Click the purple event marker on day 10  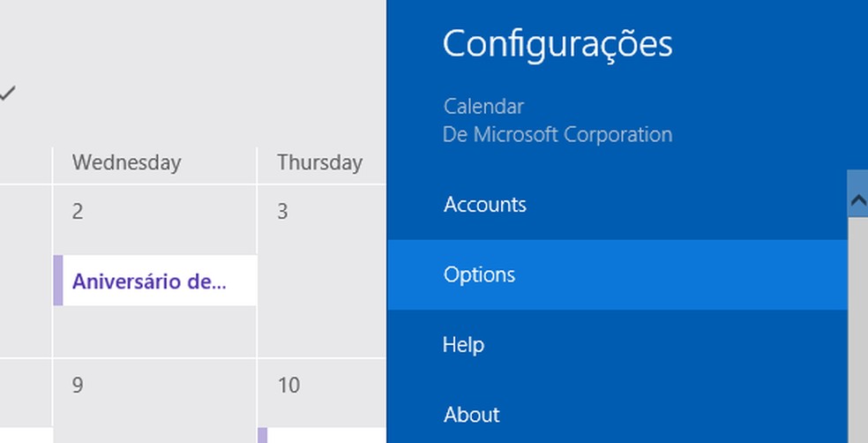(x=262, y=435)
